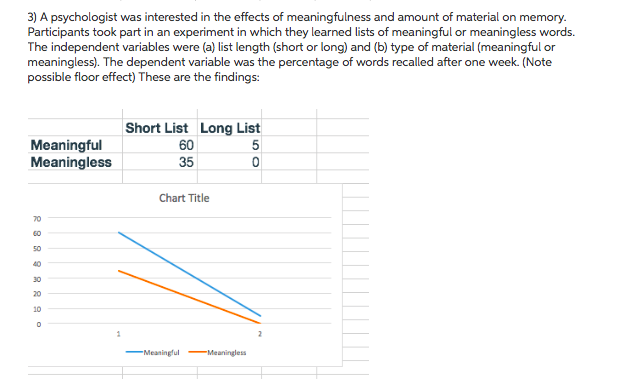Image resolution: width=636 pixels, height=388 pixels.
Task: Click the Meaningless row label cell
Action: (x=75, y=162)
